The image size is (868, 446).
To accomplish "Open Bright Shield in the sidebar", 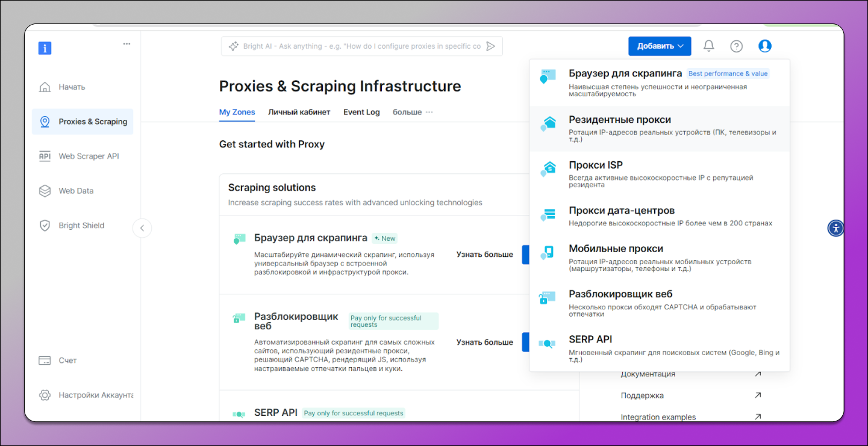I will point(83,226).
